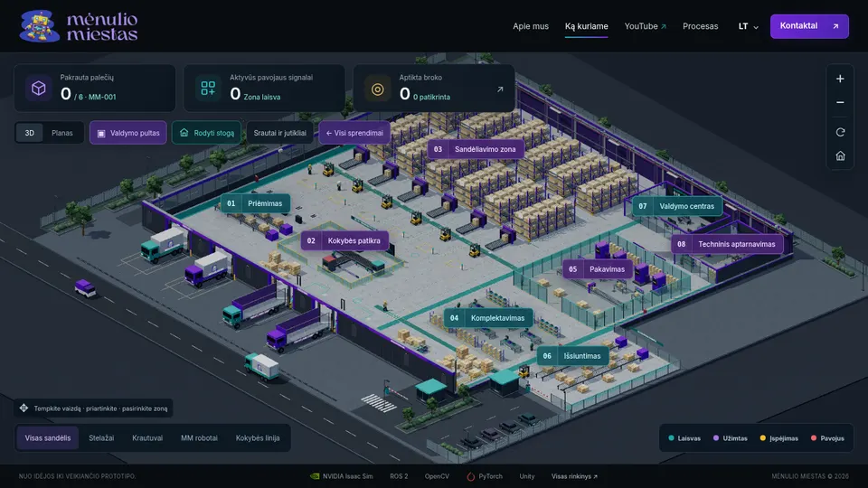Image resolution: width=868 pixels, height=488 pixels.
Task: Click the NVIDIA logo in the footer
Action: tap(315, 476)
